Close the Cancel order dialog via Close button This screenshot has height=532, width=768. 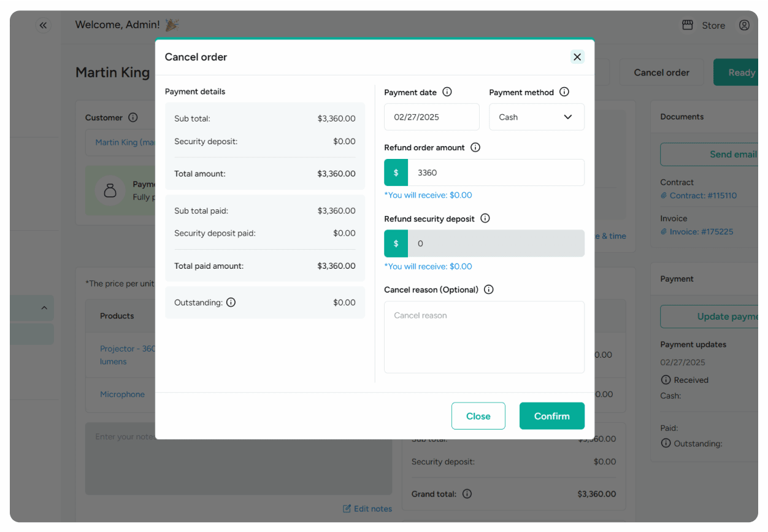(478, 415)
